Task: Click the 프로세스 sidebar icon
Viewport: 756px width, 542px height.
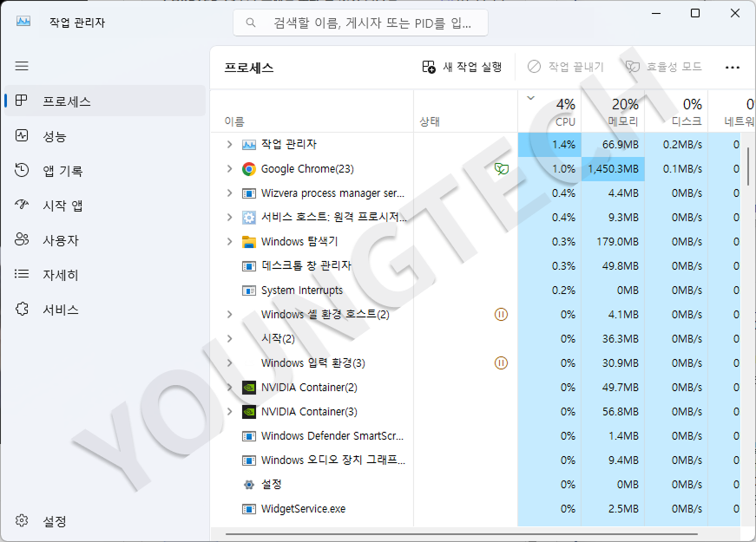Action: (x=21, y=101)
